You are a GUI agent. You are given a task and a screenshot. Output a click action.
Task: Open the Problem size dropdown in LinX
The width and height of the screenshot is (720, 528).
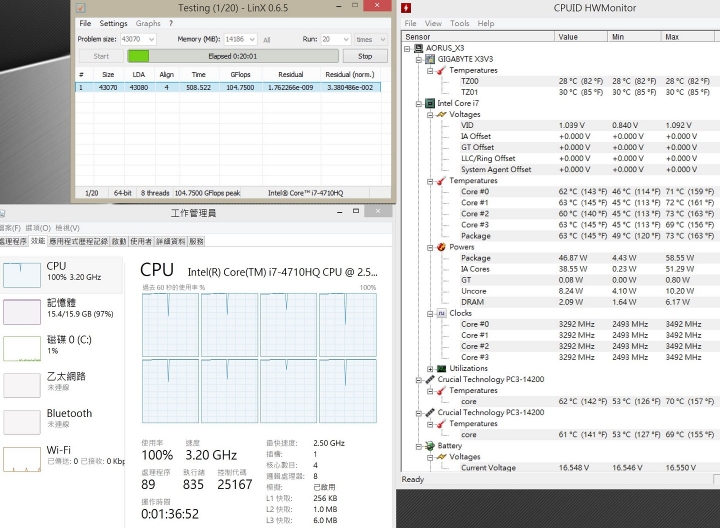(151, 39)
